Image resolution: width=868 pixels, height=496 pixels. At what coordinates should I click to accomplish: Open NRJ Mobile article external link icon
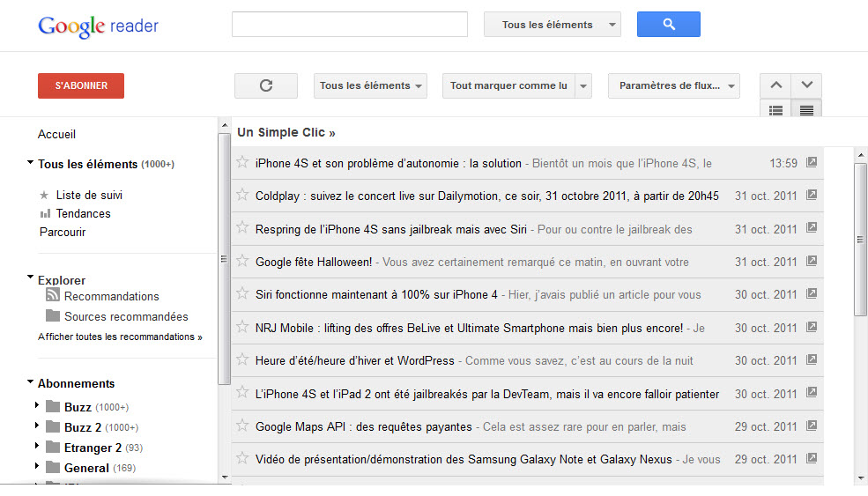pos(812,327)
